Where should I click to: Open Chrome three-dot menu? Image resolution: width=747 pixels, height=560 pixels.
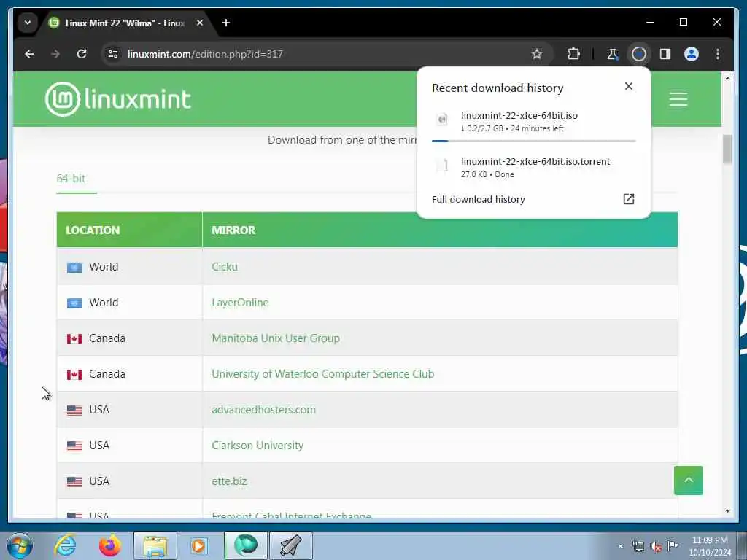tap(718, 54)
